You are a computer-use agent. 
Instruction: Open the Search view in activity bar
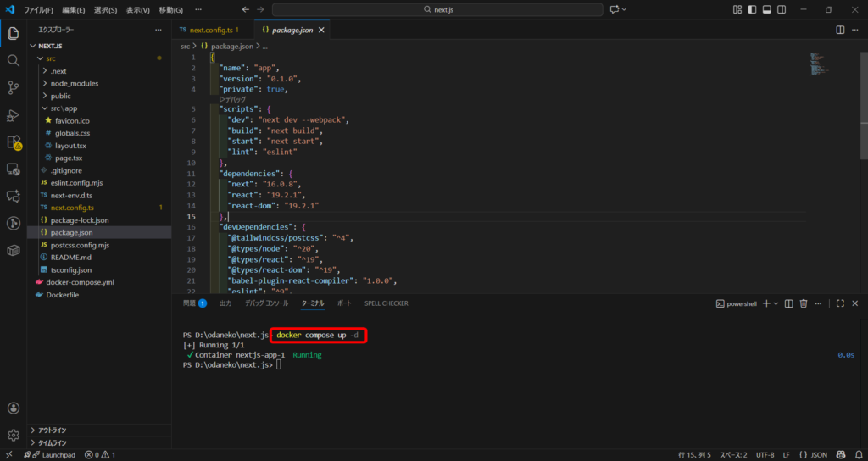click(14, 60)
